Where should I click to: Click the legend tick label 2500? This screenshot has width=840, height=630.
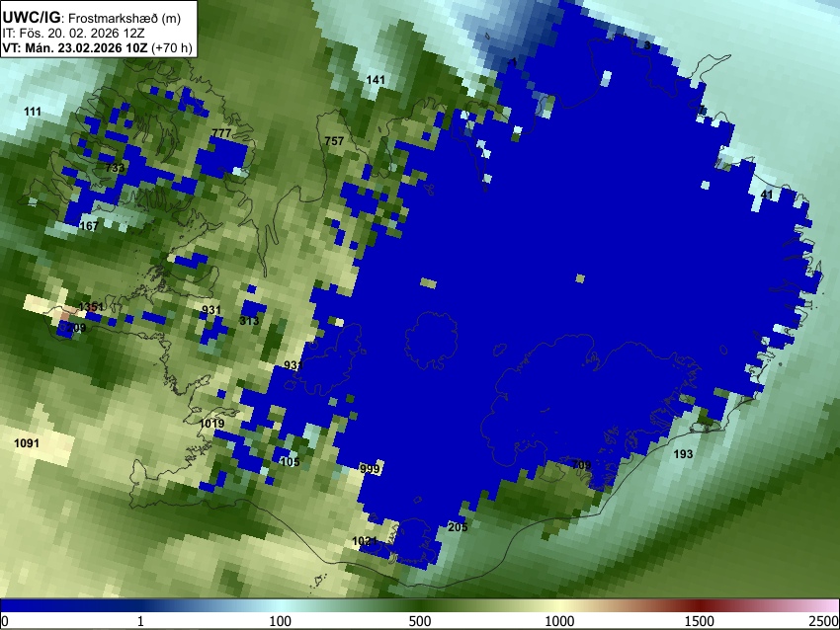pos(824,621)
